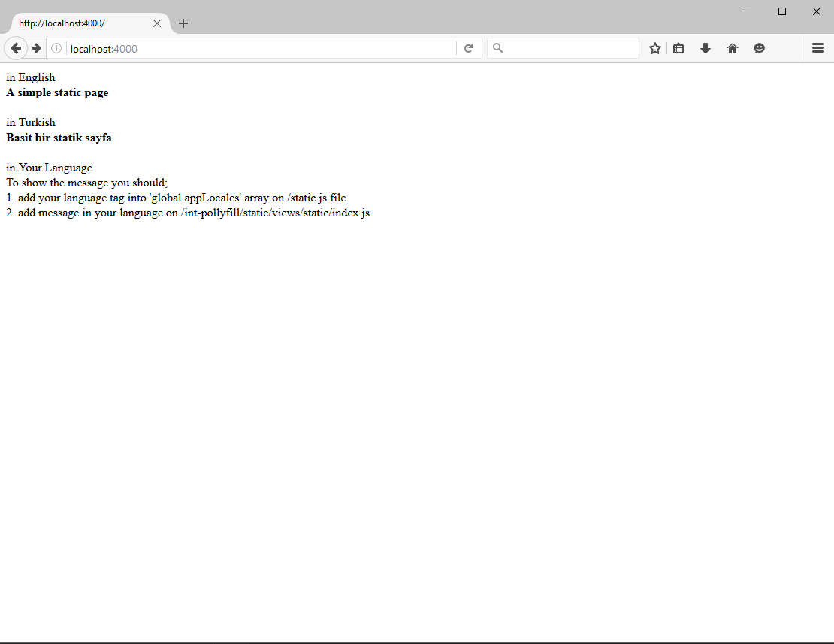Viewport: 834px width, 644px height.
Task: Click 'To show the message you should;'
Action: pos(86,183)
